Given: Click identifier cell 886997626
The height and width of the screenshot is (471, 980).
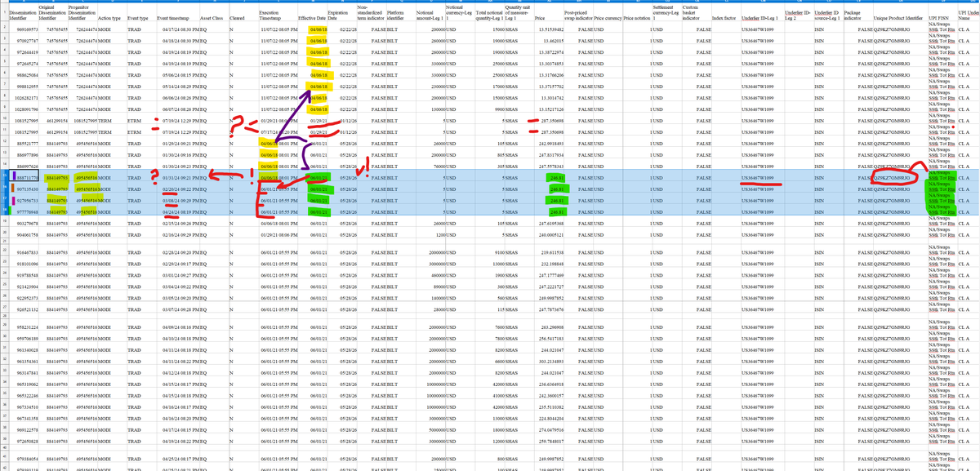Looking at the screenshot, I should coord(22,165).
